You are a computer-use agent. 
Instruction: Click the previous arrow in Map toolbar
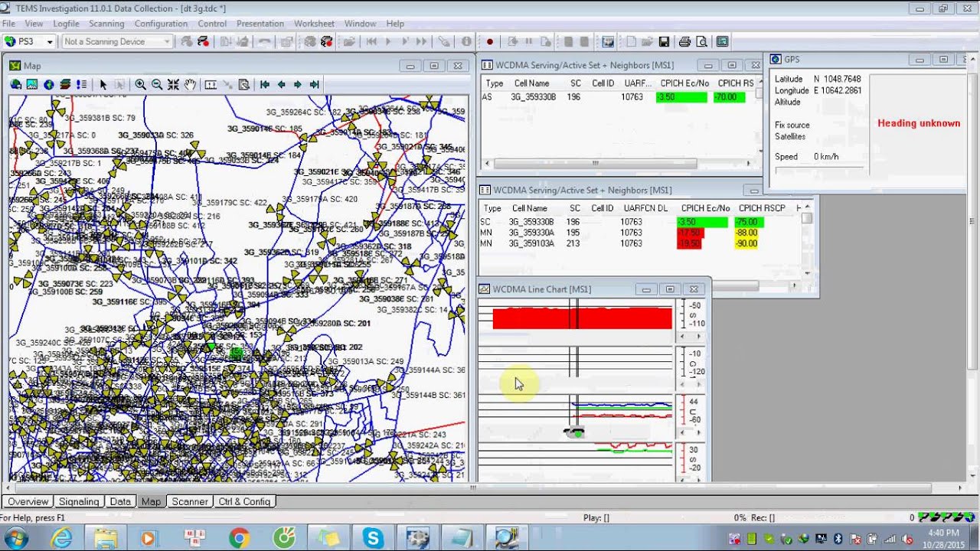281,84
